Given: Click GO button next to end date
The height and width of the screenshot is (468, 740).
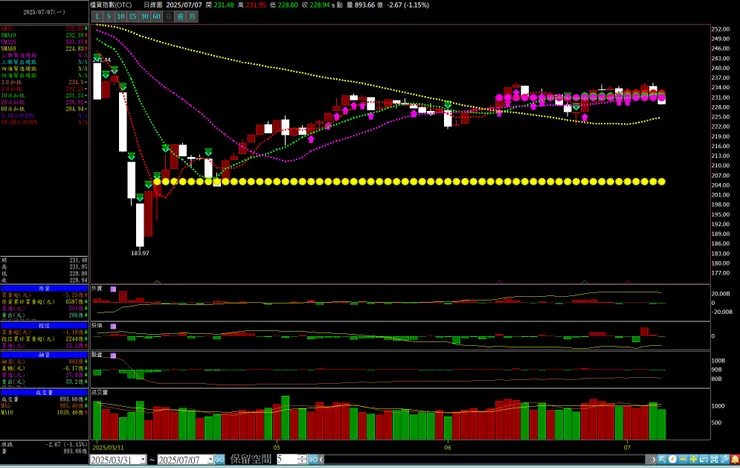Looking at the screenshot, I should (x=220, y=460).
